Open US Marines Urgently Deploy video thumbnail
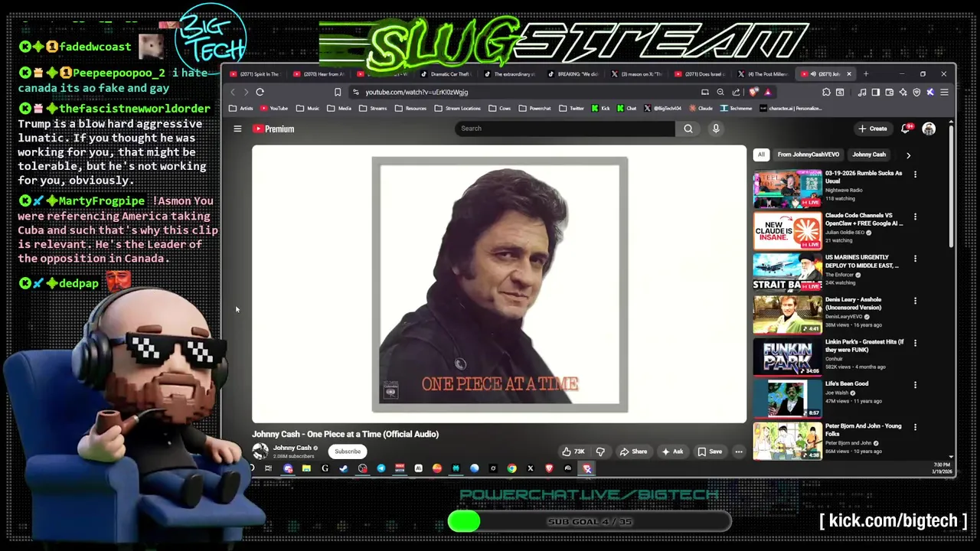 point(788,272)
